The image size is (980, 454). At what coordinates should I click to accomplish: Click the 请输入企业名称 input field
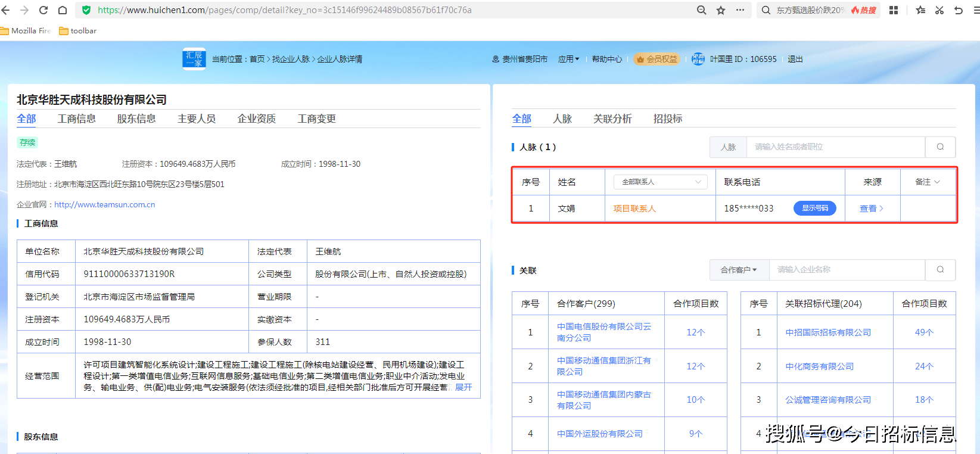tap(847, 270)
